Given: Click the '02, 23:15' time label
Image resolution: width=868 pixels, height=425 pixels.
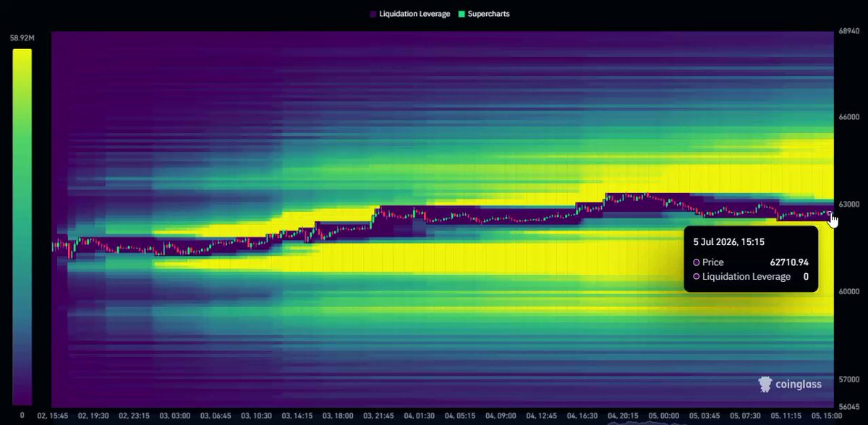Looking at the screenshot, I should tap(134, 416).
